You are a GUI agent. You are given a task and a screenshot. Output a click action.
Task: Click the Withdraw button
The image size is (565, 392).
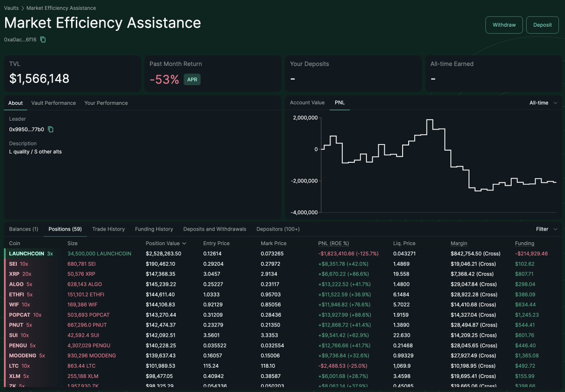click(x=504, y=25)
